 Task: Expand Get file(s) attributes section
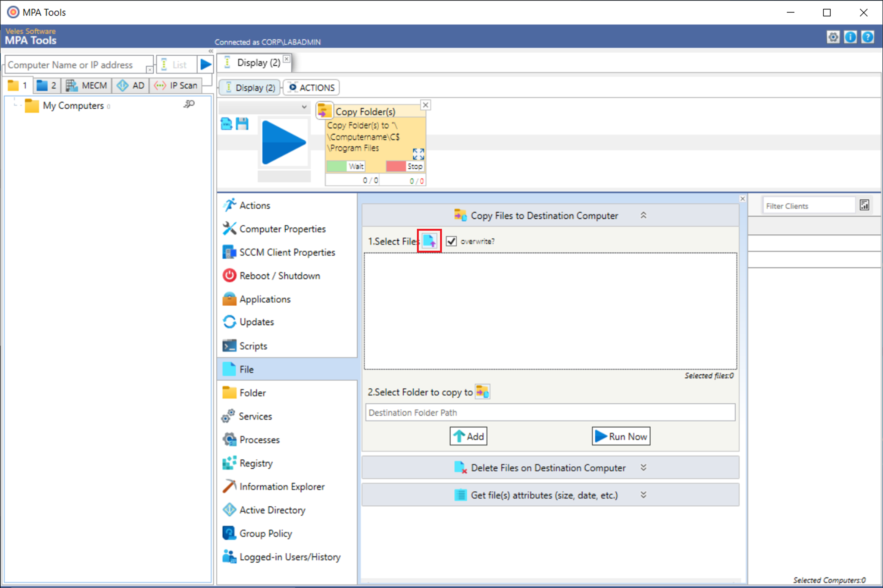click(643, 495)
